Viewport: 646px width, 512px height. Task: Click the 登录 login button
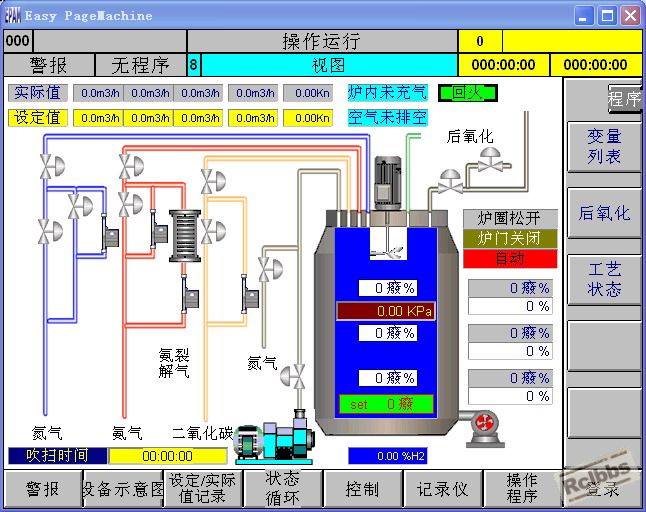pos(602,489)
